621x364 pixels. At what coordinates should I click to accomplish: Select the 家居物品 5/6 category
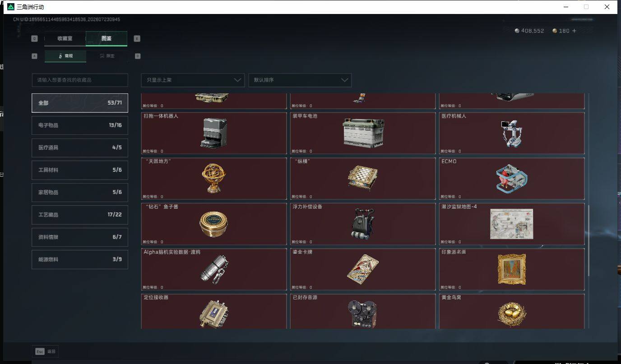coord(80,192)
